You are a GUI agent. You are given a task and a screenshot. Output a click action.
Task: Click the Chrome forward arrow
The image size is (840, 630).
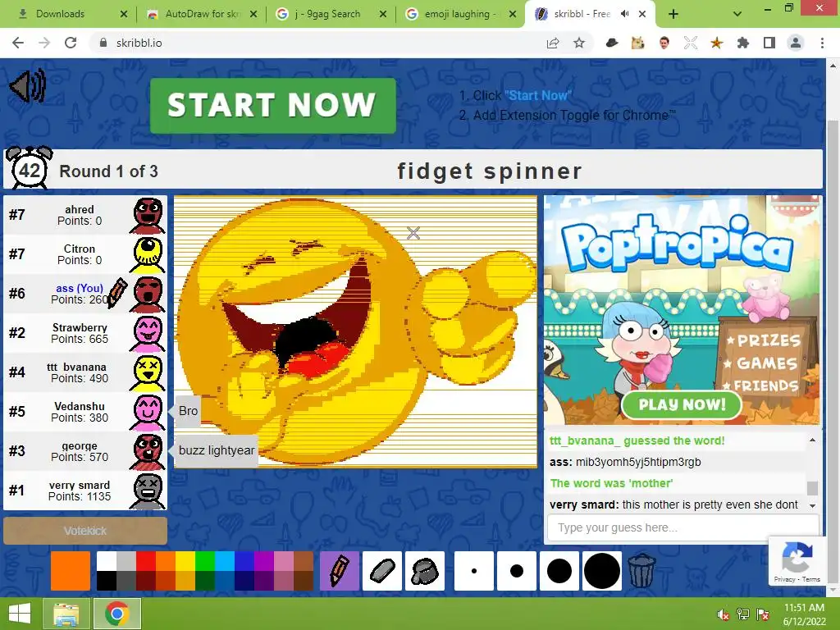(x=44, y=43)
